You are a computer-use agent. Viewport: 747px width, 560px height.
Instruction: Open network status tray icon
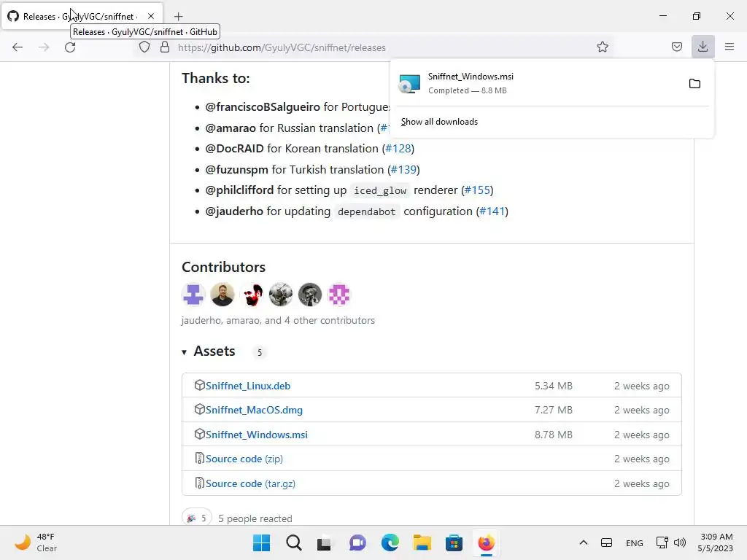[x=662, y=542]
